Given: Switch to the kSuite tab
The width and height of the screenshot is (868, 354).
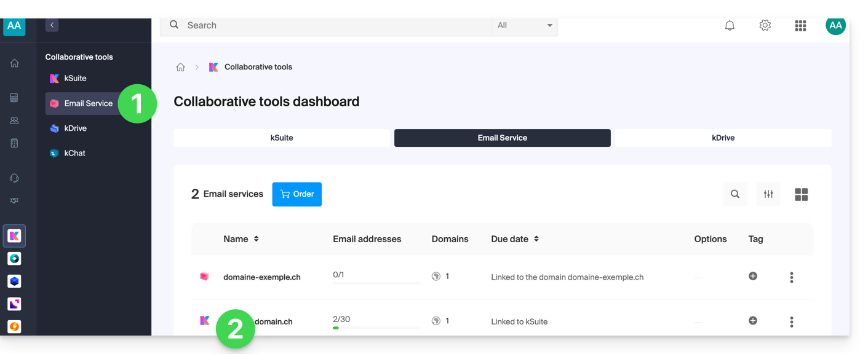Looking at the screenshot, I should point(282,138).
